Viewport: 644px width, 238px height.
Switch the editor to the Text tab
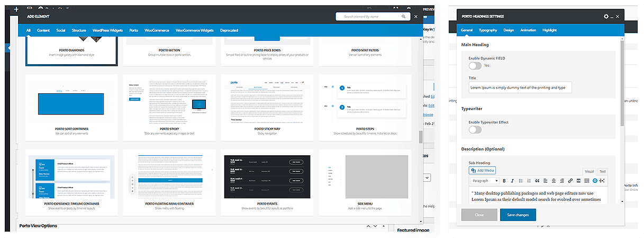click(602, 172)
